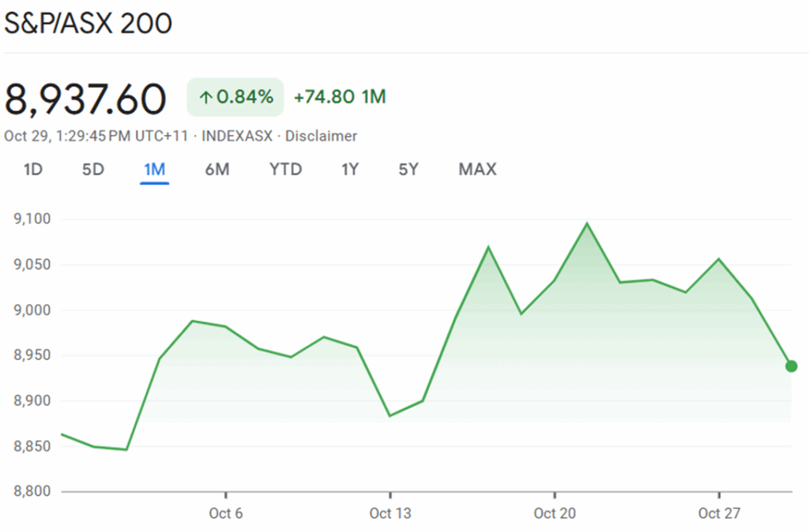Image resolution: width=809 pixels, height=532 pixels.
Task: Click the +74.80 1M change text
Action: pyautogui.click(x=340, y=97)
